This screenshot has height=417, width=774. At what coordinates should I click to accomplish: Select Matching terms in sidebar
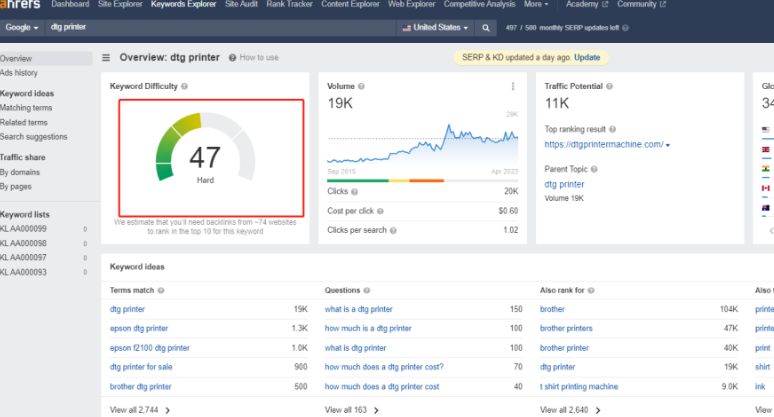[x=26, y=107]
